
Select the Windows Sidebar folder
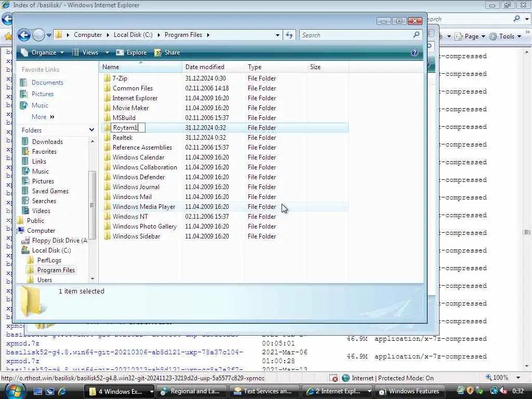click(x=137, y=236)
